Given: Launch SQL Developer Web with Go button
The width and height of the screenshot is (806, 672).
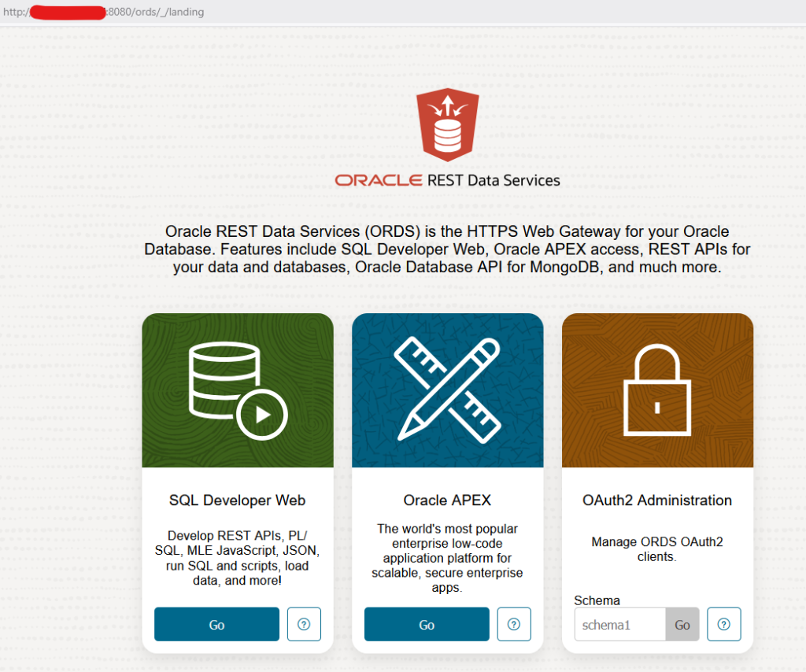Looking at the screenshot, I should 216,624.
